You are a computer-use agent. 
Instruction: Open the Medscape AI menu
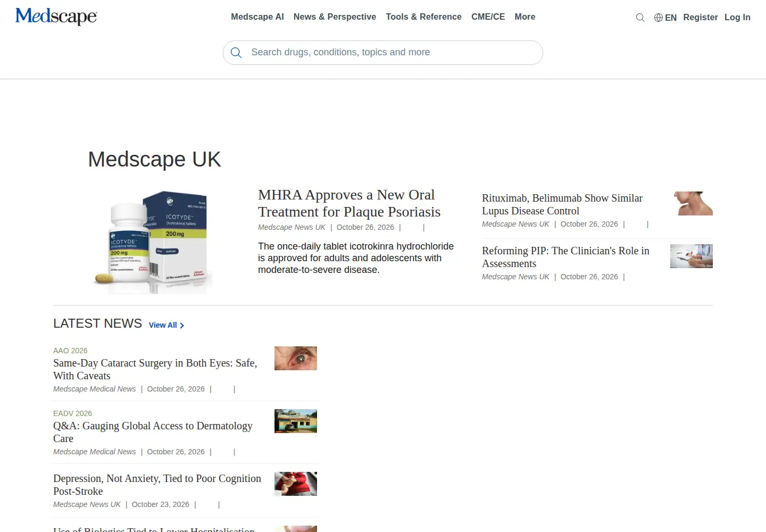coord(257,17)
